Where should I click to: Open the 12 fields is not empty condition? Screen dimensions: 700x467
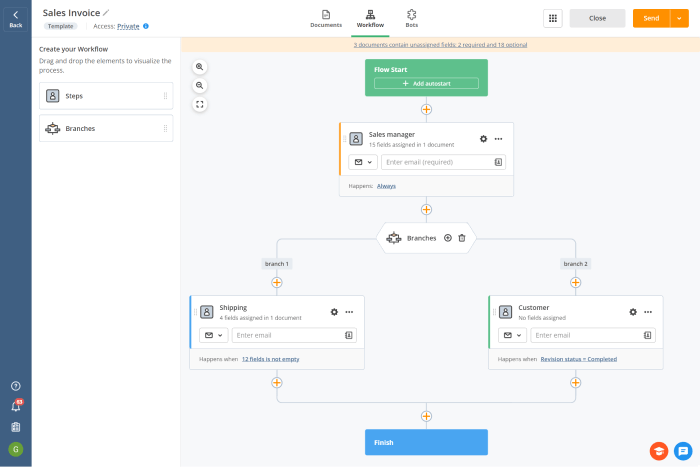pyautogui.click(x=271, y=359)
